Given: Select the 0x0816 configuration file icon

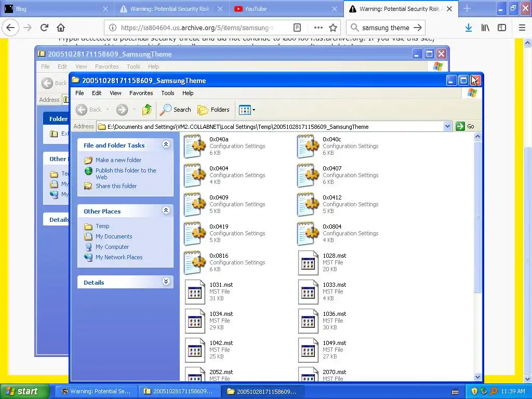Looking at the screenshot, I should (195, 263).
